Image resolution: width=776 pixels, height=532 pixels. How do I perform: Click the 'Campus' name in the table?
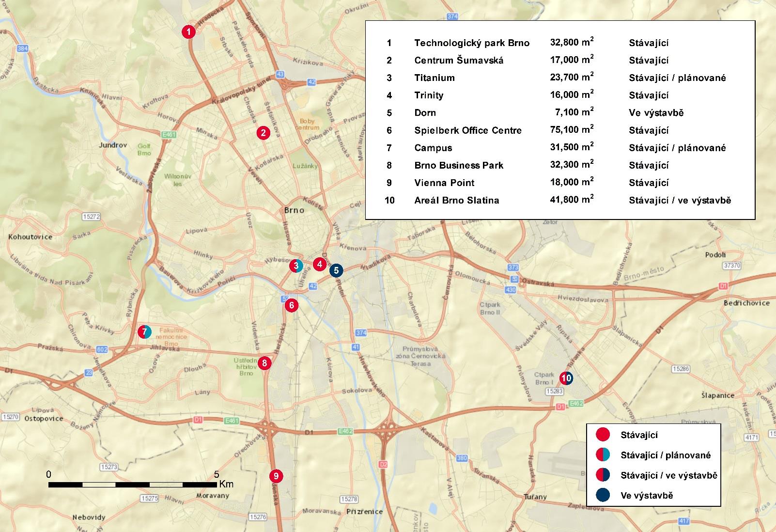pyautogui.click(x=433, y=148)
